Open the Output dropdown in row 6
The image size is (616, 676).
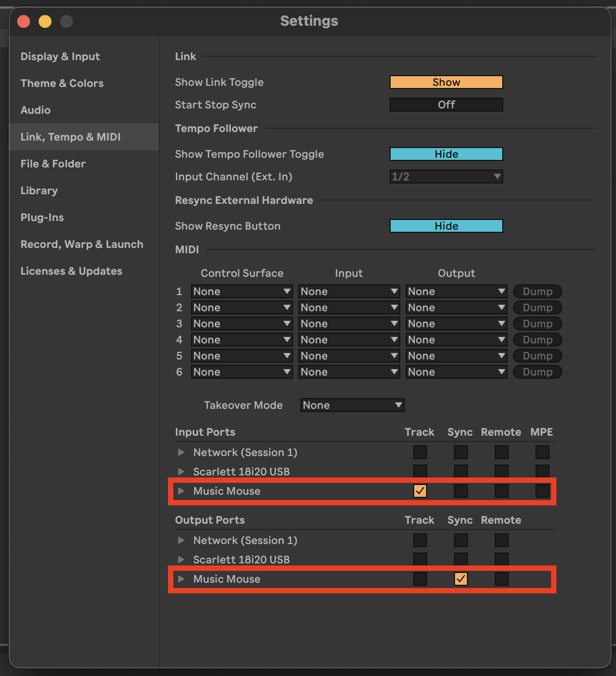coord(456,372)
